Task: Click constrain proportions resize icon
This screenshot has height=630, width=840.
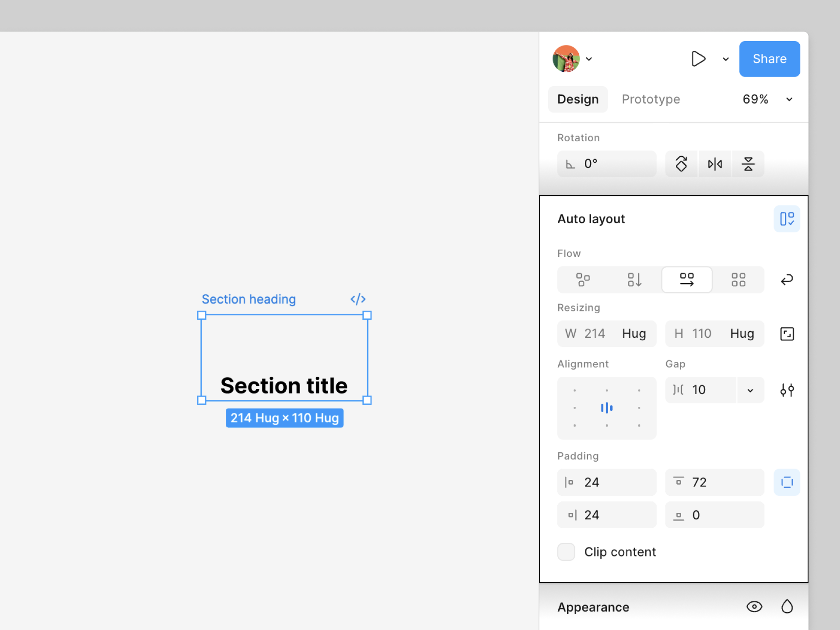Action: click(787, 334)
